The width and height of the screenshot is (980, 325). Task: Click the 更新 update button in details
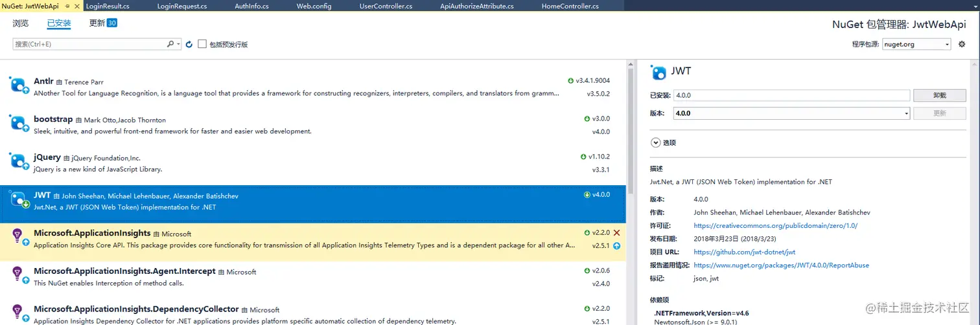(940, 113)
